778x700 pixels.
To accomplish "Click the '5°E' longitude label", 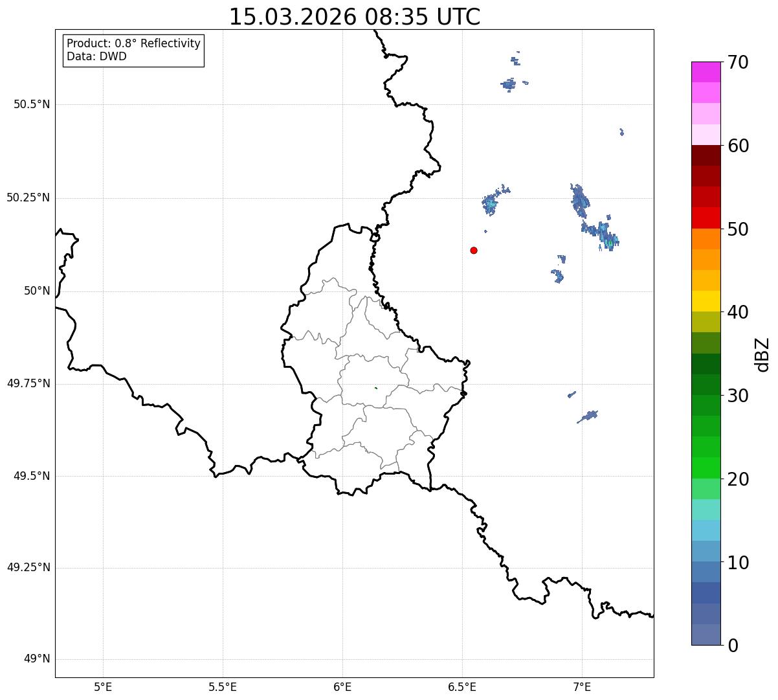I will click(x=103, y=686).
